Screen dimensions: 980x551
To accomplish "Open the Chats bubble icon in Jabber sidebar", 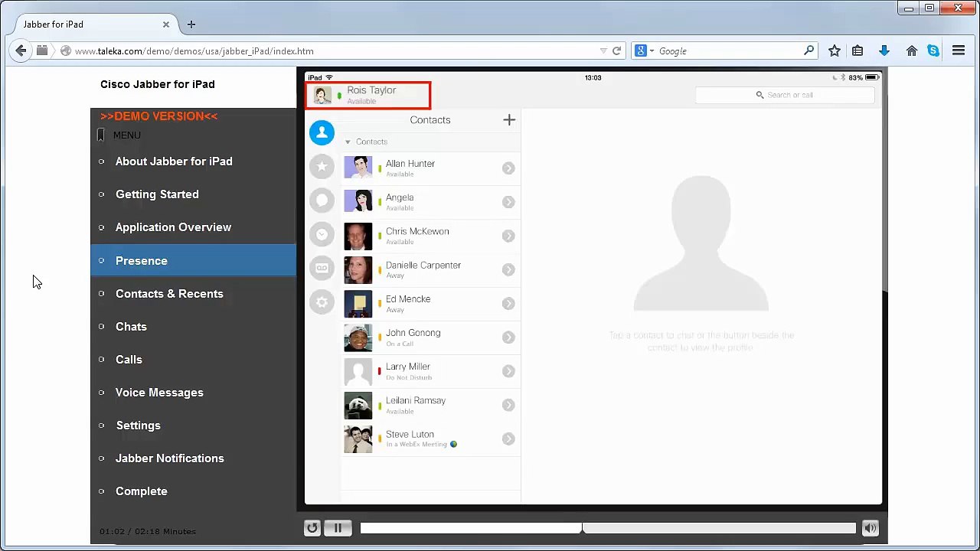I will 322,201.
